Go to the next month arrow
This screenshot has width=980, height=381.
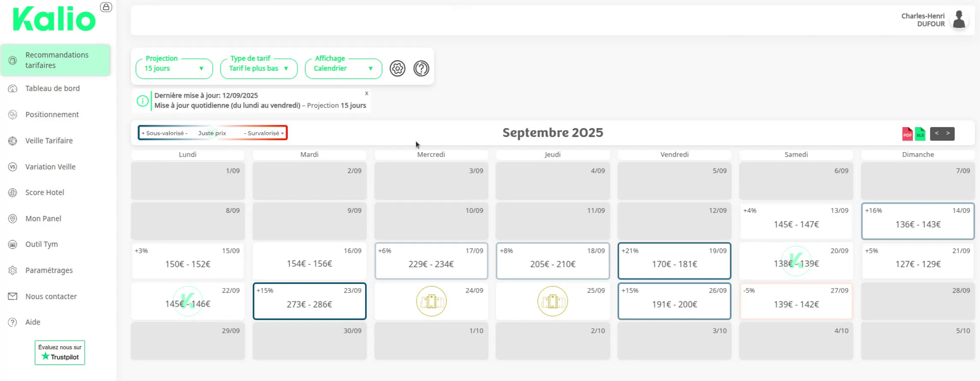pyautogui.click(x=948, y=134)
